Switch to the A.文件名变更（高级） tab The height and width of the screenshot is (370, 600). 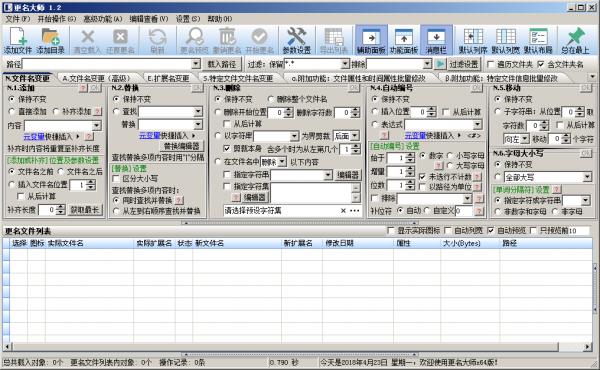click(96, 78)
